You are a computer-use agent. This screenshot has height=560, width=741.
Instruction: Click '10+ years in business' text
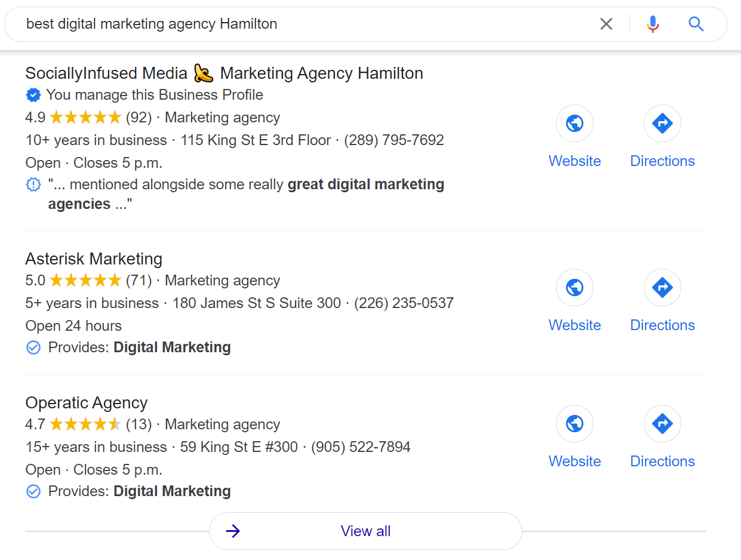(96, 140)
